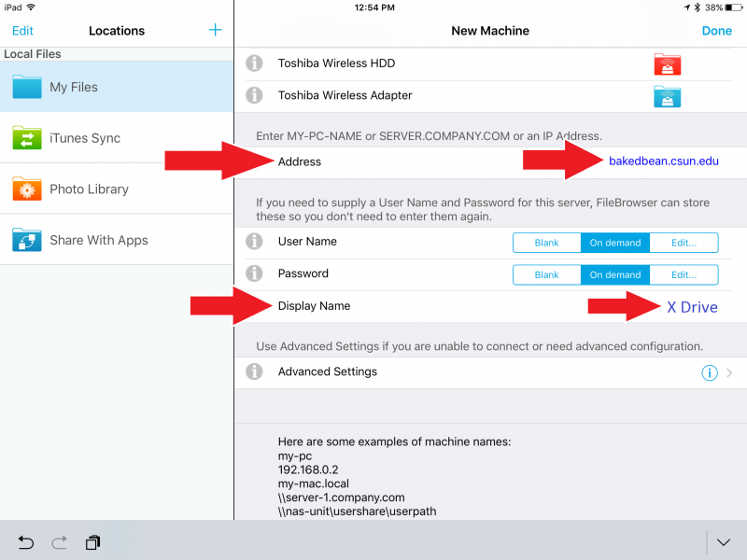Click the undo arrow in bottom toolbar
747x560 pixels.
(25, 542)
